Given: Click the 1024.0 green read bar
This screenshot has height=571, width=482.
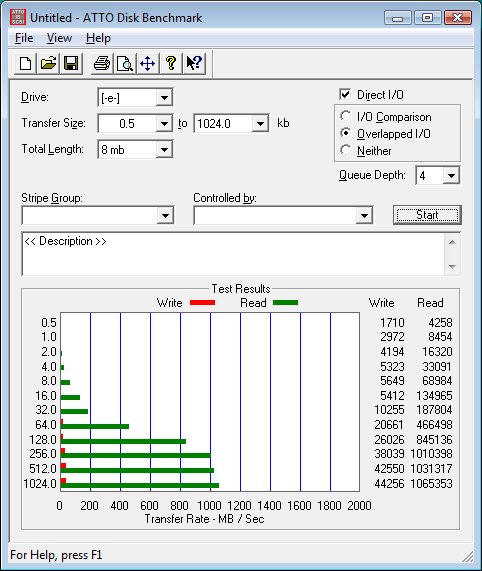Looking at the screenshot, I should (140, 485).
